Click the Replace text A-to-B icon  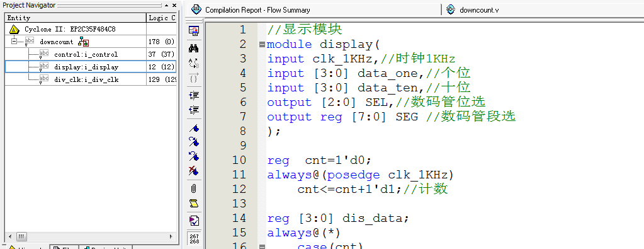(194, 63)
